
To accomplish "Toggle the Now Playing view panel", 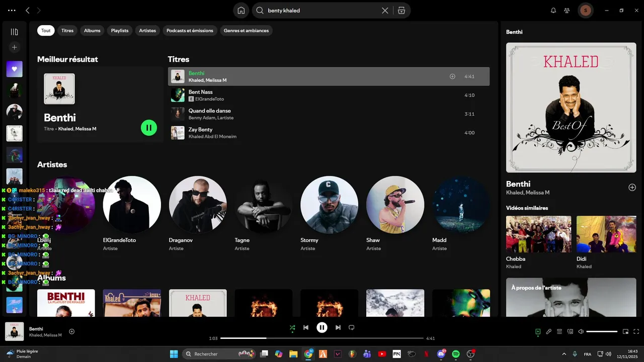I will [x=538, y=331].
